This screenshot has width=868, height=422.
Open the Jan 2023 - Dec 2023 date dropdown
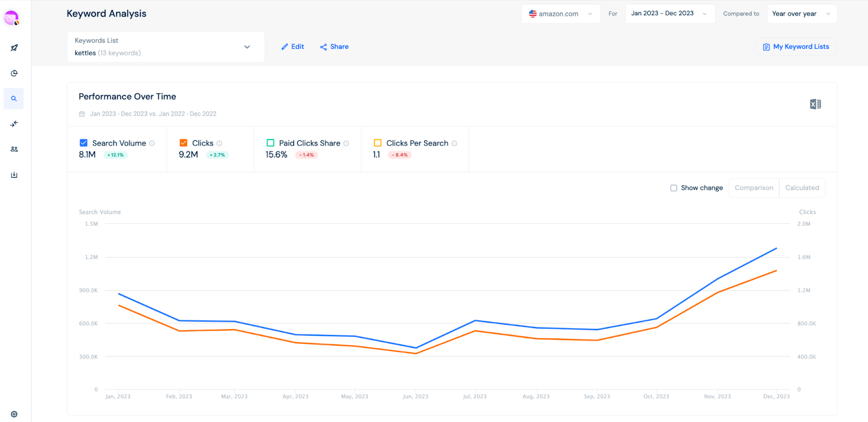click(670, 14)
